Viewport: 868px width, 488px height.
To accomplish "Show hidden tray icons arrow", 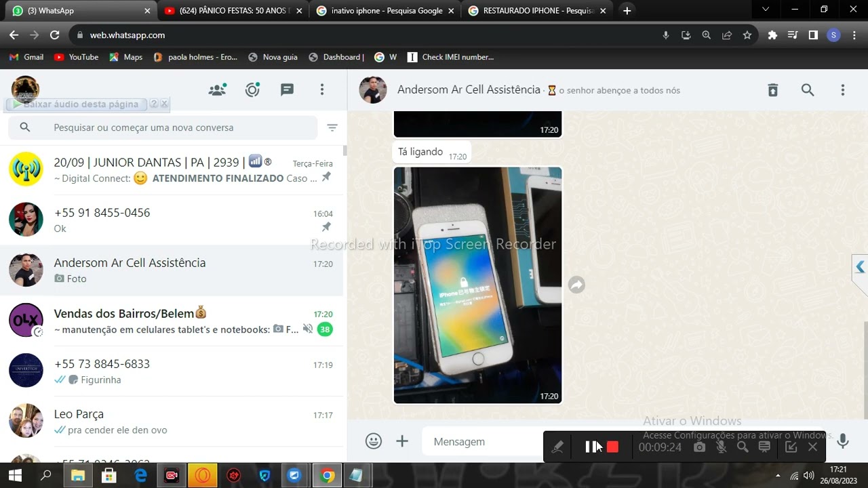I will pos(778,476).
